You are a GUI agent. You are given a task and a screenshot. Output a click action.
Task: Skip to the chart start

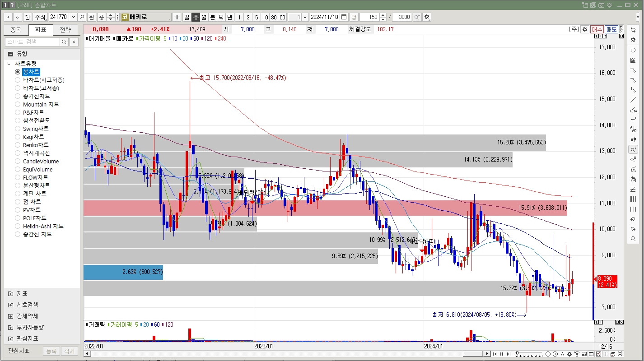(x=495, y=354)
